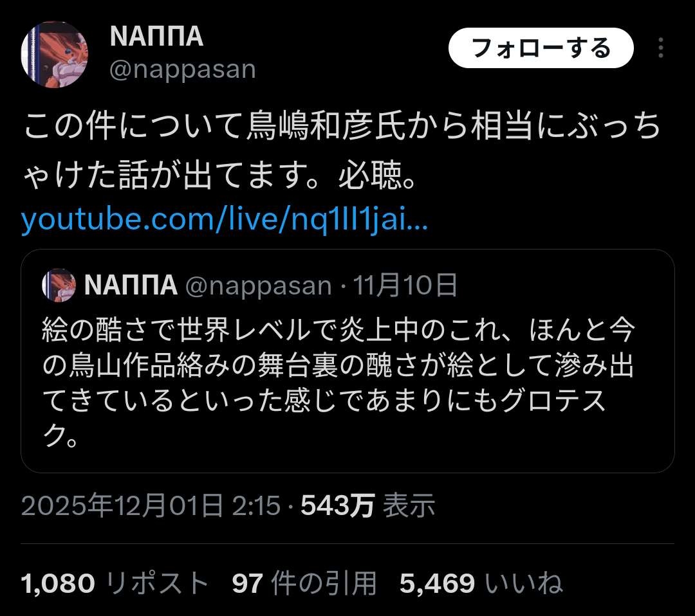Click the 必聴 text ending the tweet
Screen dimensions: 695x616
tap(371, 174)
